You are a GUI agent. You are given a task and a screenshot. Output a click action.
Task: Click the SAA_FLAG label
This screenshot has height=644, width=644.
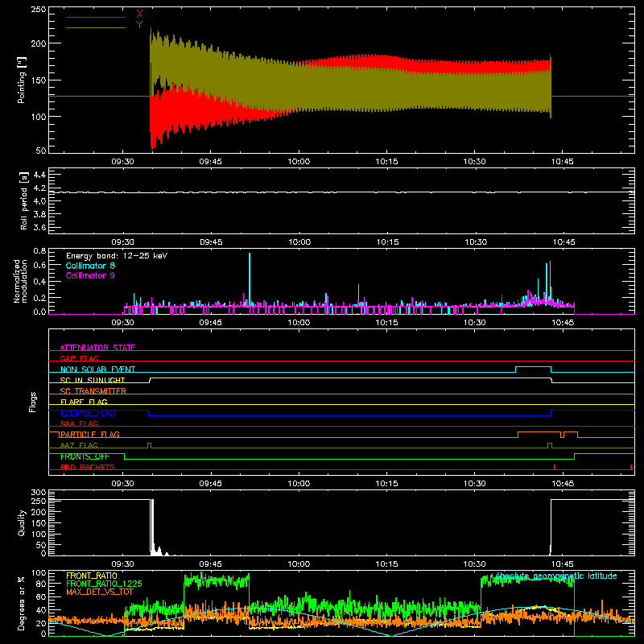point(79,423)
